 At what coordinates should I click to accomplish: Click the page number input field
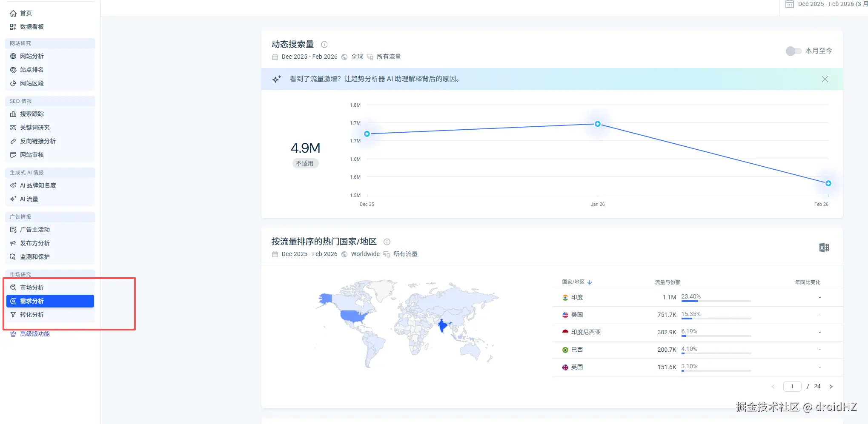[x=792, y=387]
